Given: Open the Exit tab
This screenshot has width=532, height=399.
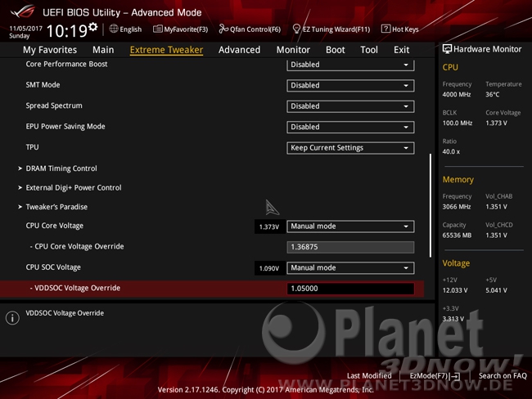Looking at the screenshot, I should tap(401, 50).
